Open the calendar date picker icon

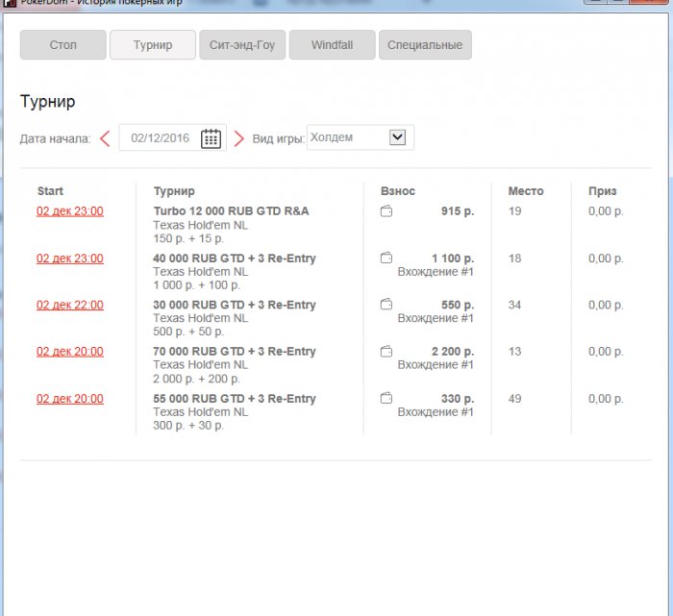(211, 138)
